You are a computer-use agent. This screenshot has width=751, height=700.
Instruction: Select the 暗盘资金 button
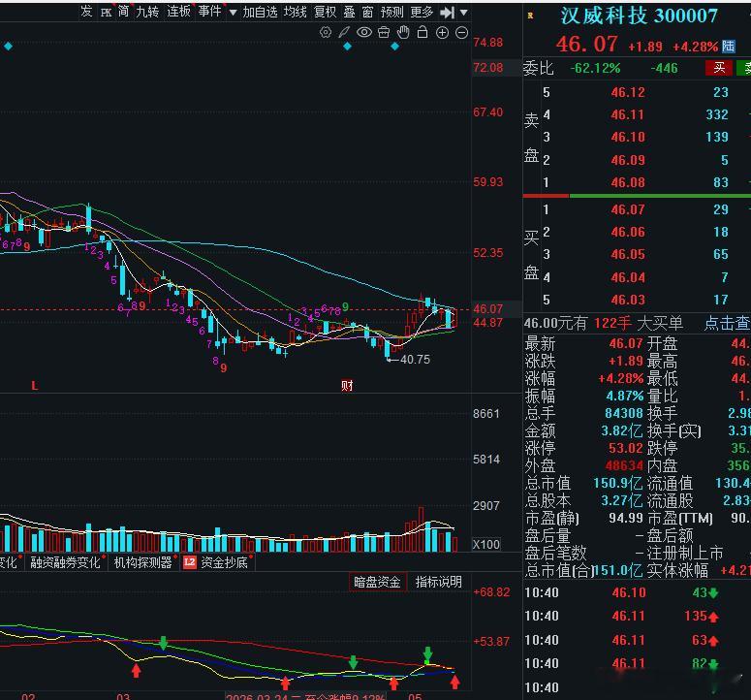click(377, 582)
